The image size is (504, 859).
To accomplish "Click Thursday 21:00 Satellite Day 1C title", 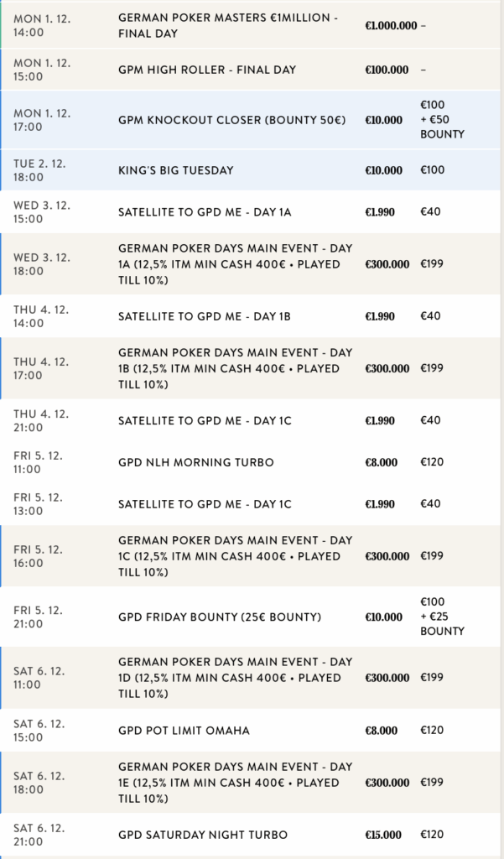I will (205, 420).
